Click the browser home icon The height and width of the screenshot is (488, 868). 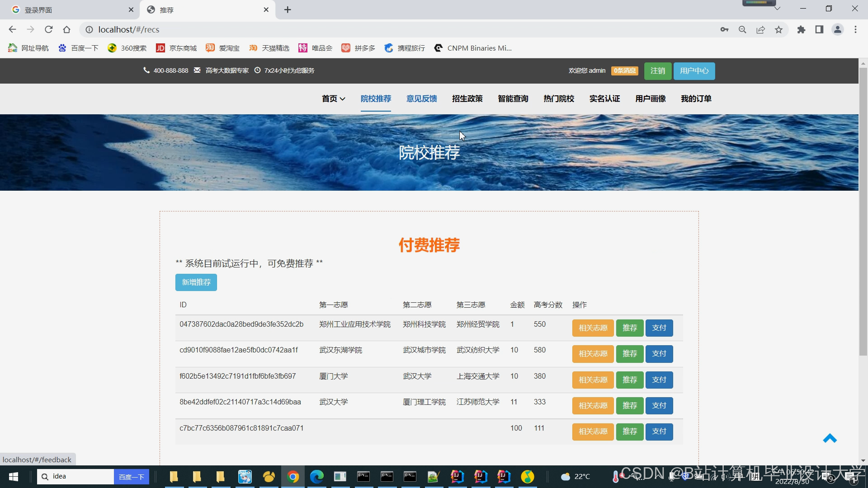click(66, 30)
